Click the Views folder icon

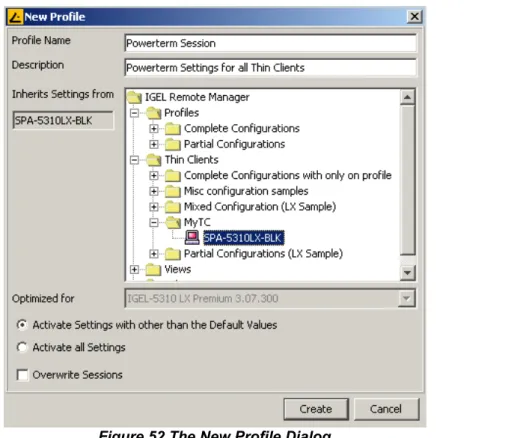(153, 269)
